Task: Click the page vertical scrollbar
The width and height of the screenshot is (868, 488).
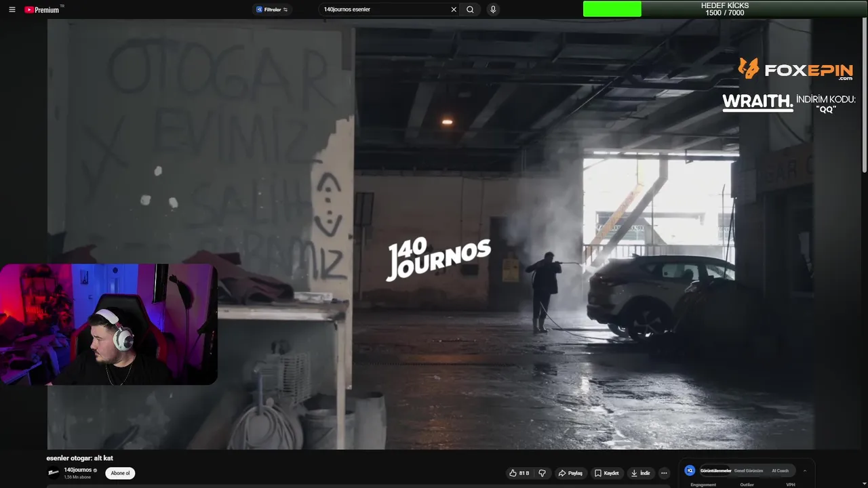Action: pyautogui.click(x=864, y=95)
